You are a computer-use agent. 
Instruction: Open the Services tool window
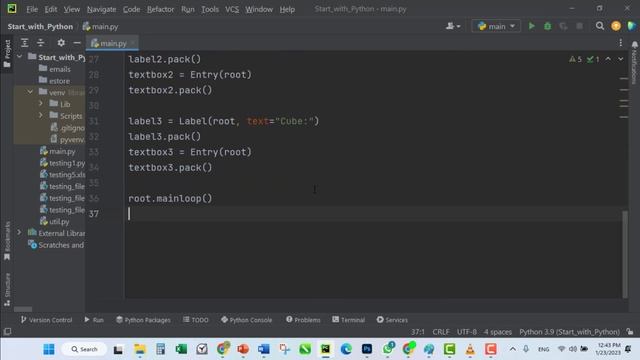pos(392,320)
